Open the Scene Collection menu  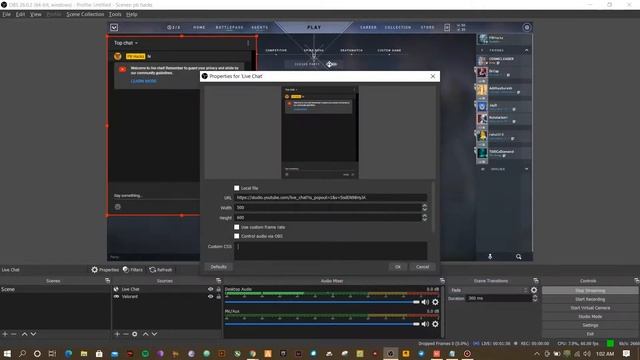(x=85, y=14)
